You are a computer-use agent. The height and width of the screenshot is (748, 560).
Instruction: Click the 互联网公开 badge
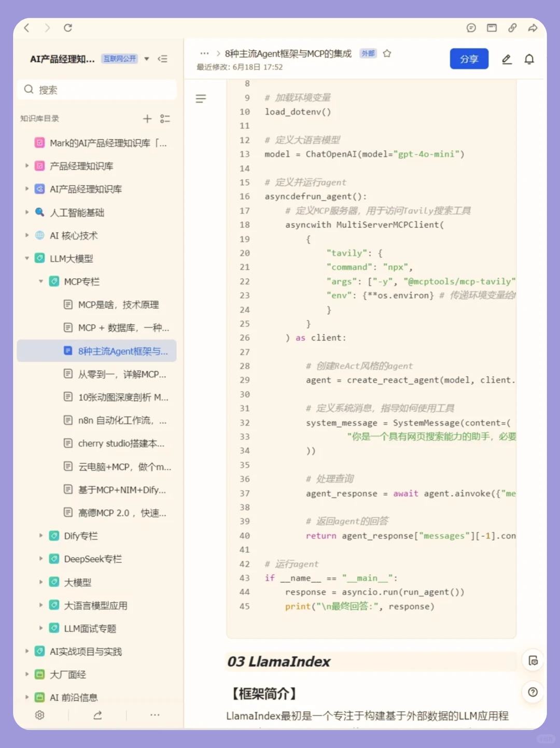point(119,59)
